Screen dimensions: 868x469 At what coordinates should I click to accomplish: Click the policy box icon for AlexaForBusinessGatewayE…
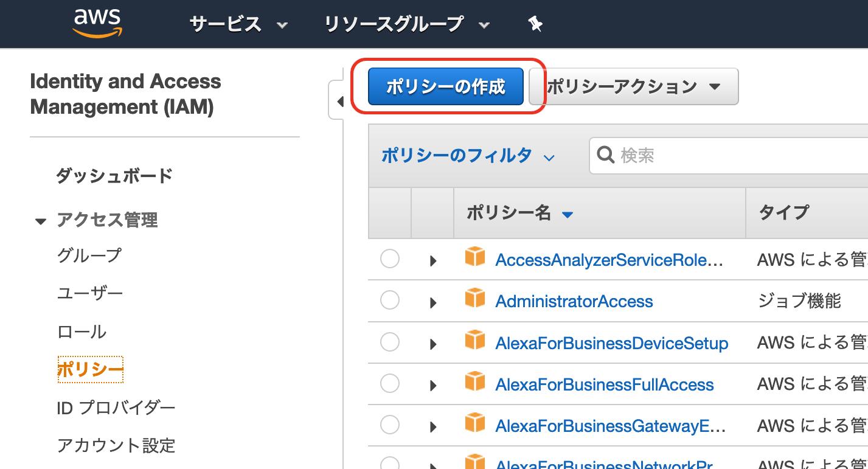coord(475,423)
